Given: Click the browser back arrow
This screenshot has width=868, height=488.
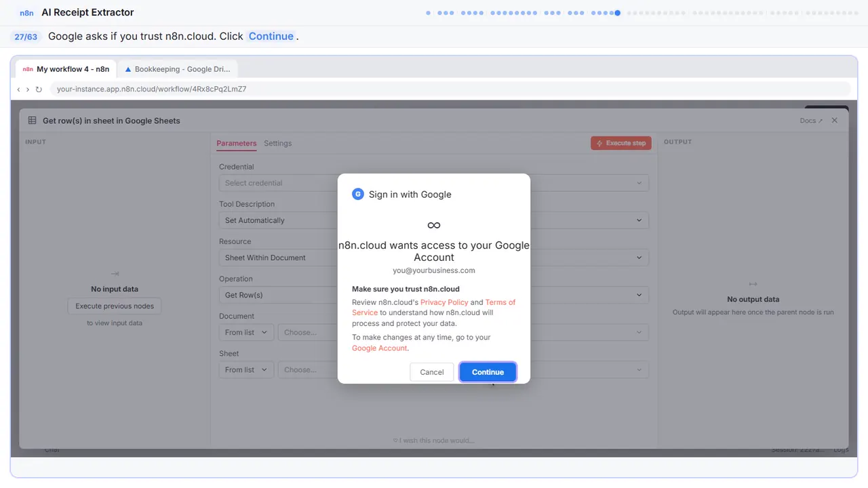Looking at the screenshot, I should pos(18,89).
